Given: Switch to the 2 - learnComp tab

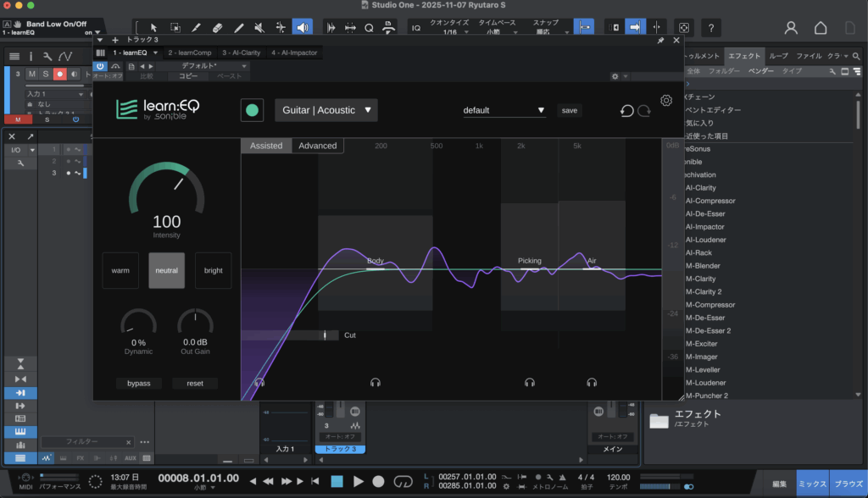Looking at the screenshot, I should 188,53.
